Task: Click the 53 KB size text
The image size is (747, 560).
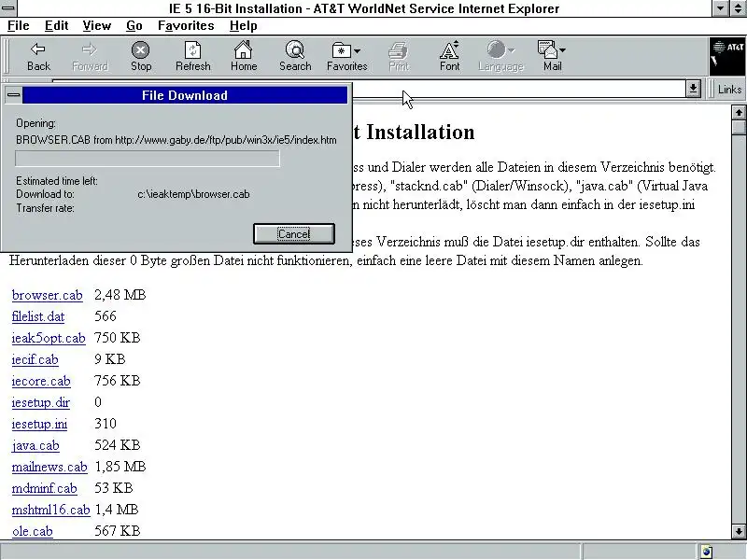Action: (x=113, y=487)
